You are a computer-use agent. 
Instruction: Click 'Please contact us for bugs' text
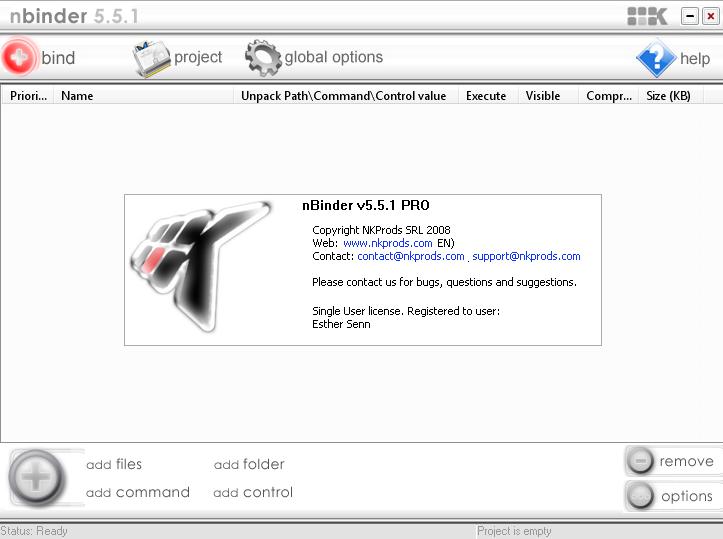point(444,282)
